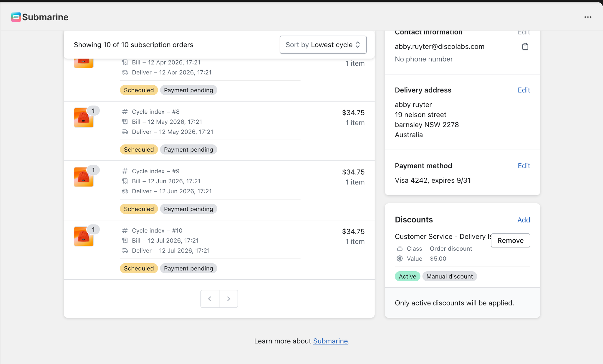The height and width of the screenshot is (364, 603).
Task: Open the Sort by Lowest cycle dropdown
Action: pos(323,45)
